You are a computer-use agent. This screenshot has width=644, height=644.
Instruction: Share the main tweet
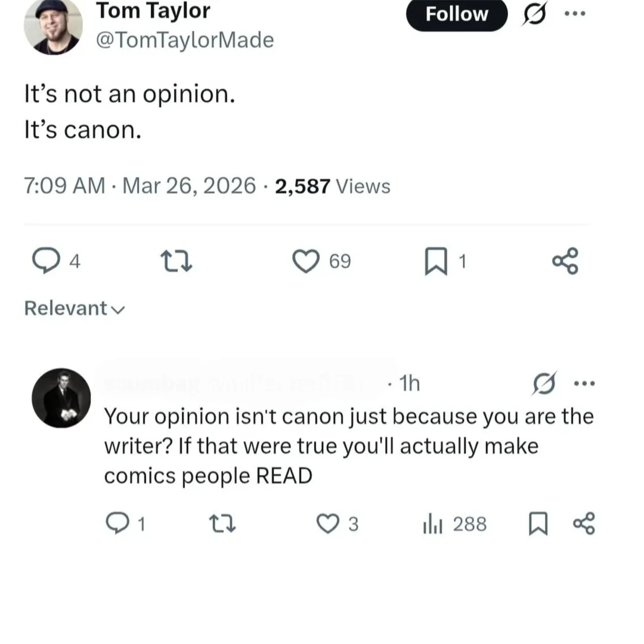point(565,261)
